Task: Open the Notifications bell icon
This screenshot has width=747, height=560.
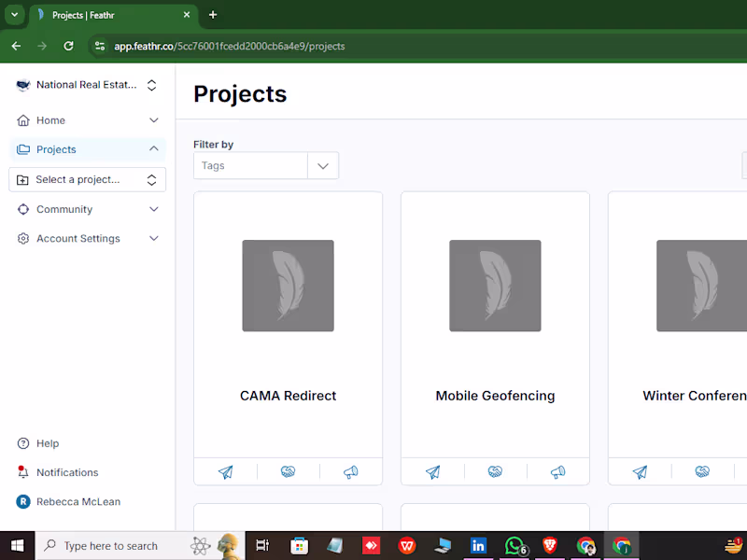Action: pyautogui.click(x=22, y=472)
